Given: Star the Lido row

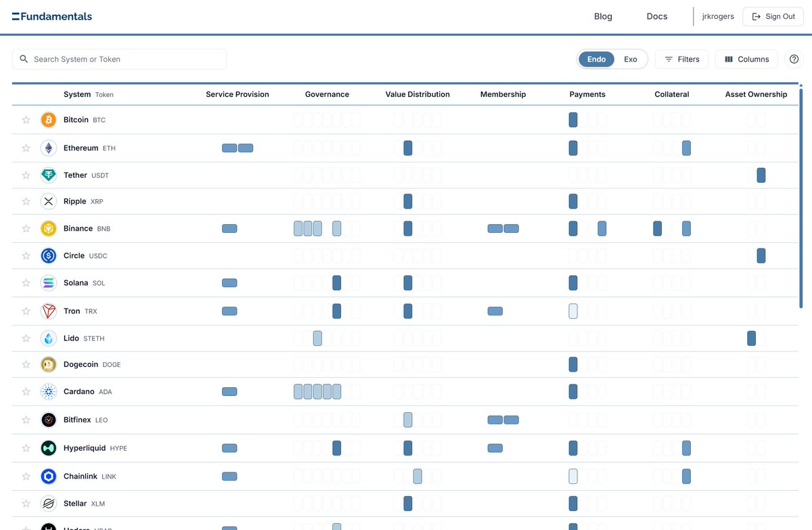Looking at the screenshot, I should coord(26,338).
